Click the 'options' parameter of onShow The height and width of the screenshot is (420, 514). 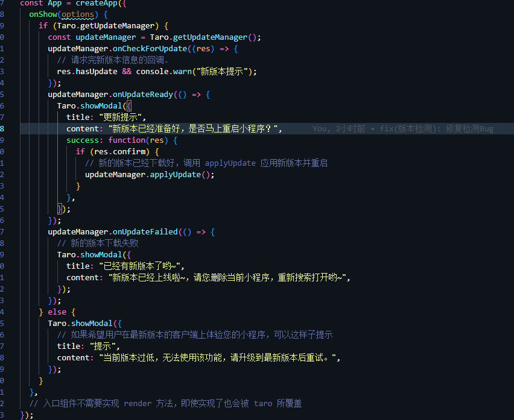(78, 14)
